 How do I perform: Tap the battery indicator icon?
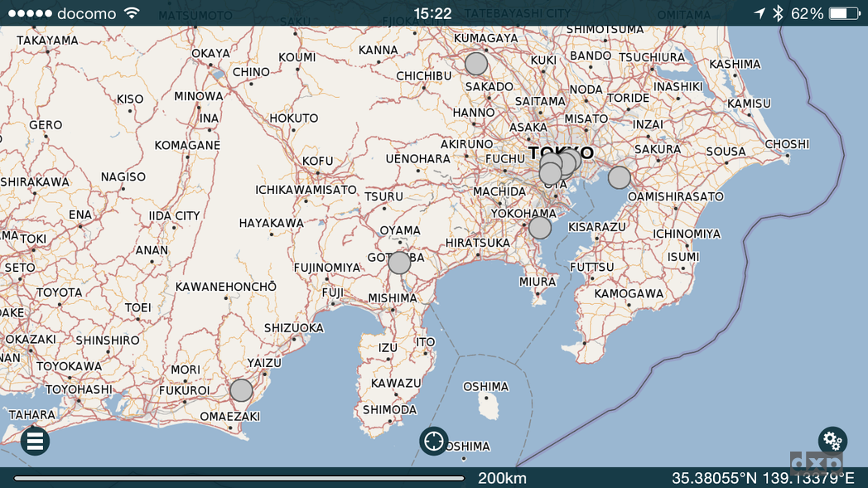click(x=844, y=13)
